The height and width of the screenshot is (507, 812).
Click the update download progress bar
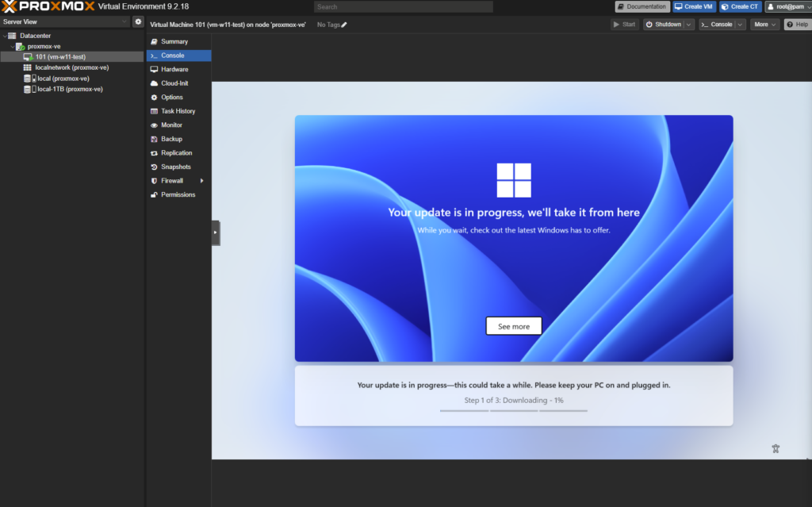pyautogui.click(x=514, y=410)
